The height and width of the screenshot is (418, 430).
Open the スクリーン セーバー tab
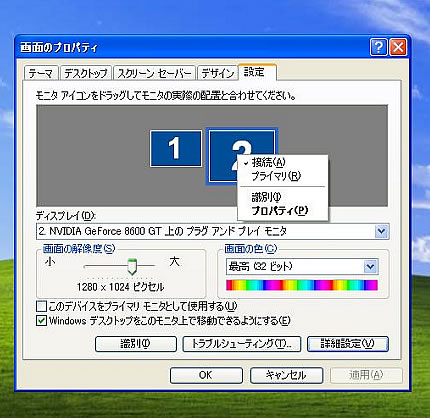point(154,73)
